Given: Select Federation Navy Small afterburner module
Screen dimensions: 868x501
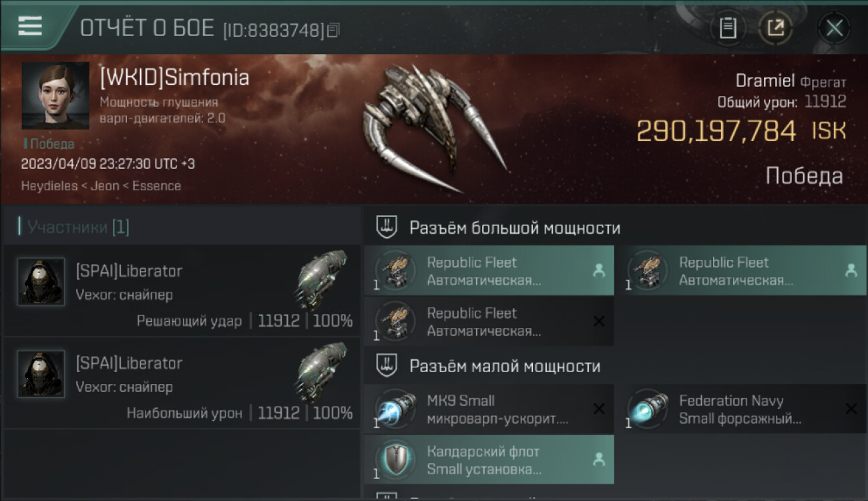Looking at the screenshot, I should coord(741,409).
